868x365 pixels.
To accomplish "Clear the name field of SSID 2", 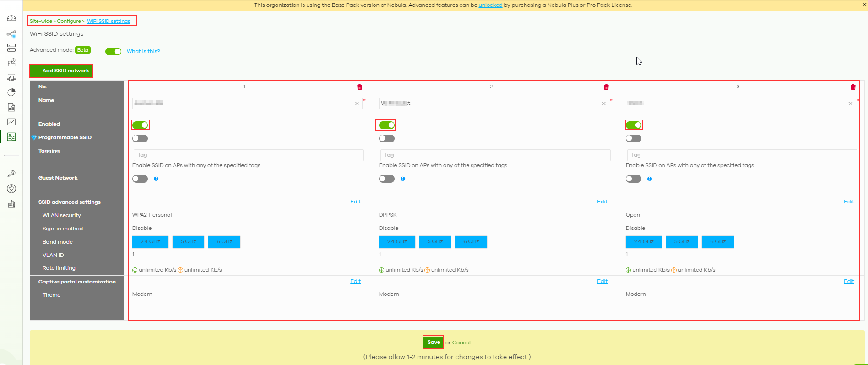I will pyautogui.click(x=603, y=104).
